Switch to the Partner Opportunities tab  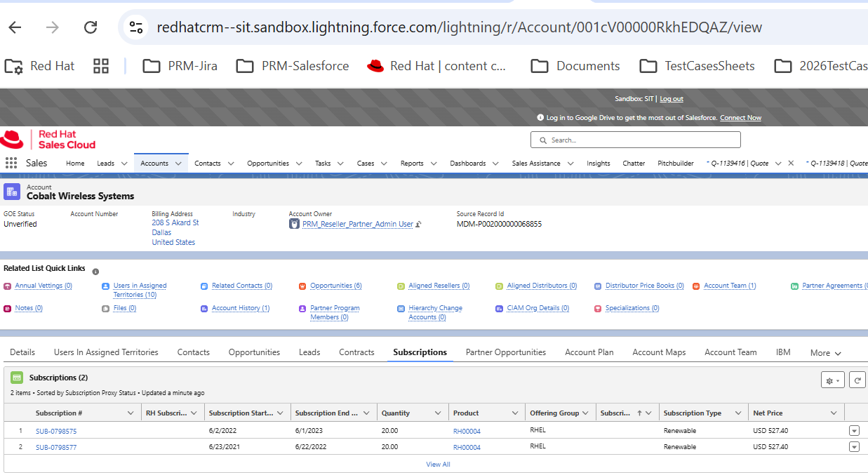[x=506, y=352]
